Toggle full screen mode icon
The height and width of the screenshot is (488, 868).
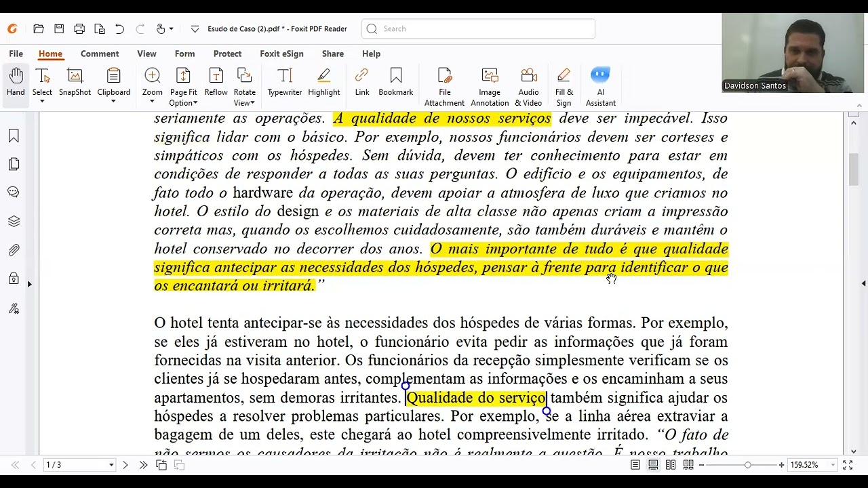coord(848,465)
